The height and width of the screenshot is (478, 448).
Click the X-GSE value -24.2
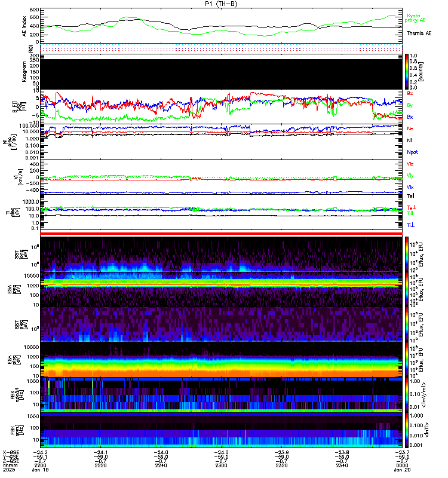coord(40,452)
